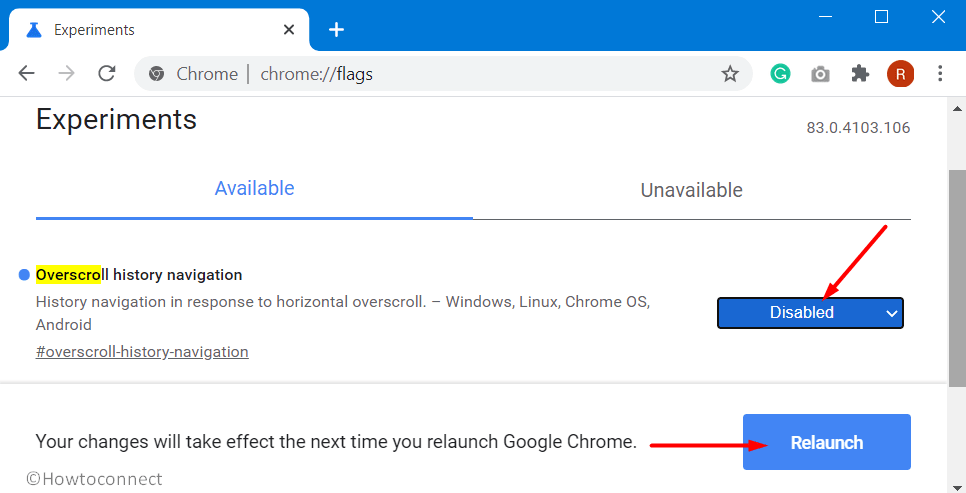Image resolution: width=966 pixels, height=493 pixels.
Task: Close the Experiments tab
Action: pos(288,30)
